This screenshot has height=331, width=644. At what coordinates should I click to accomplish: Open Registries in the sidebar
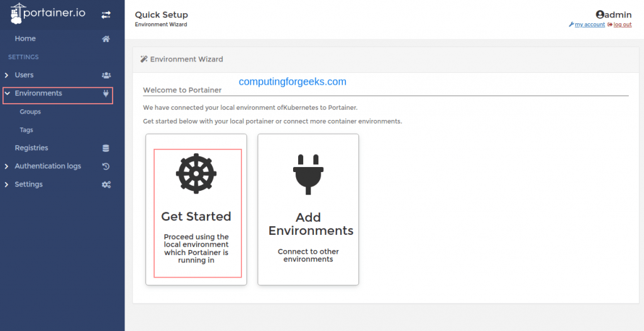[31, 148]
